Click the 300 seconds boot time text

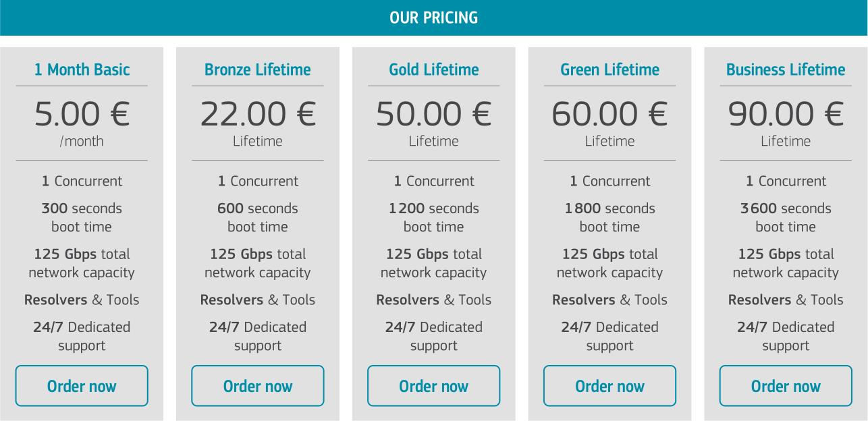tap(82, 217)
